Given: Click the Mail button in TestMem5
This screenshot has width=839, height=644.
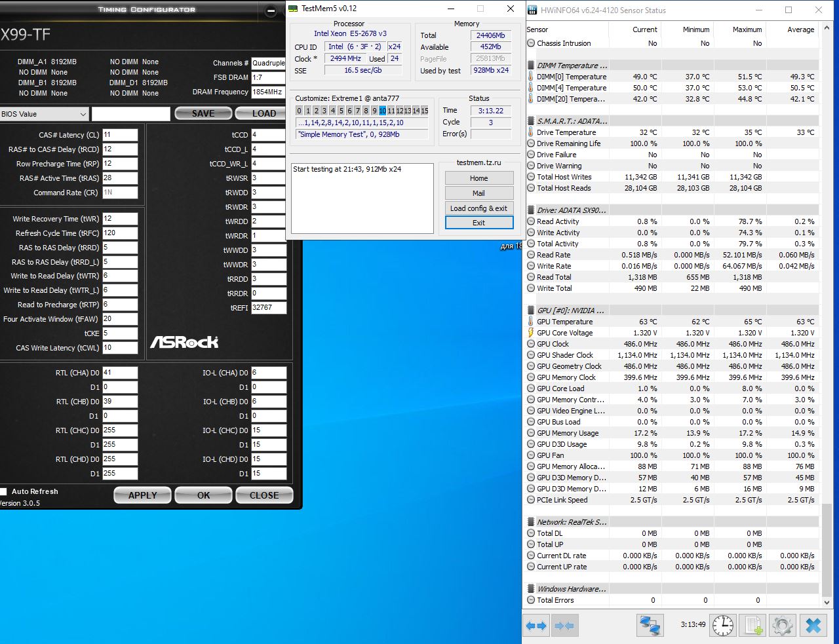Looking at the screenshot, I should tap(478, 193).
